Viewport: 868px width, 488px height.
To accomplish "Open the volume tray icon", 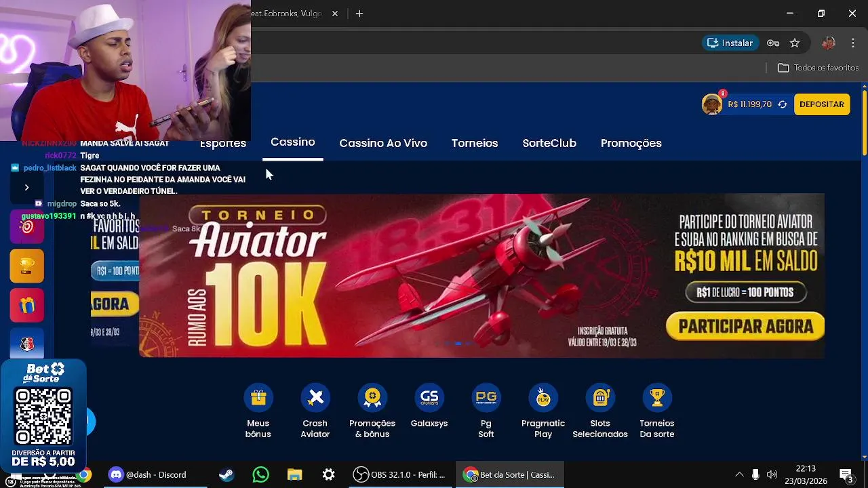I will pos(772,474).
